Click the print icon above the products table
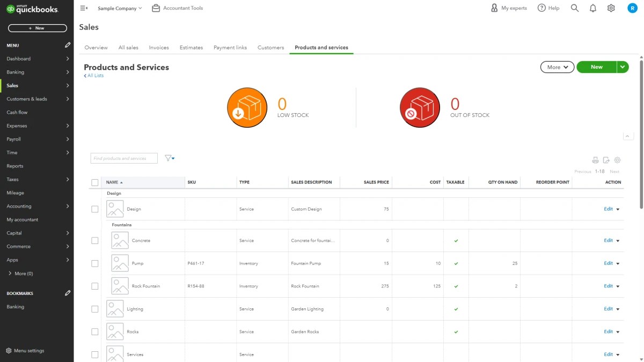This screenshot has width=644, height=362. (x=595, y=160)
